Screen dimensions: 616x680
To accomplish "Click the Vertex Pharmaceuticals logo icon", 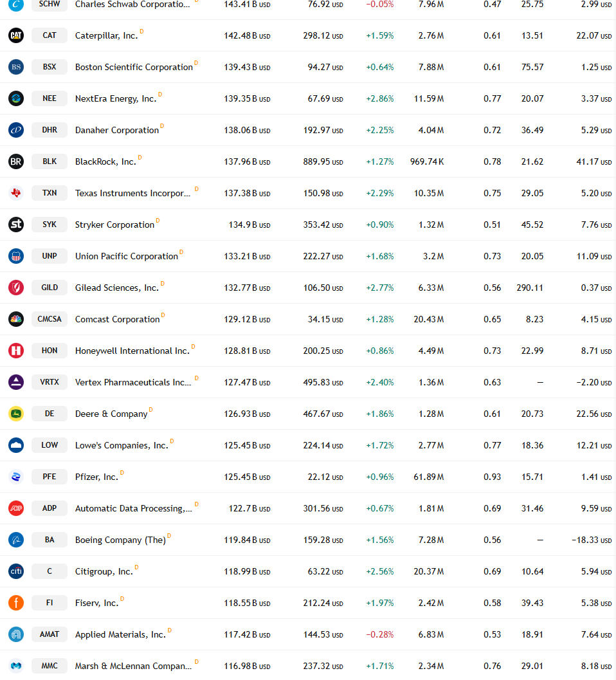I will point(16,382).
